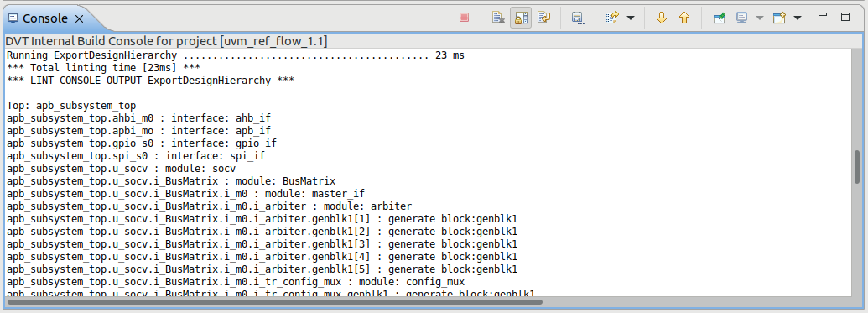Viewport: 868px width, 313px height.
Task: Click the genblk1[3] generate block line
Action: click(x=262, y=244)
